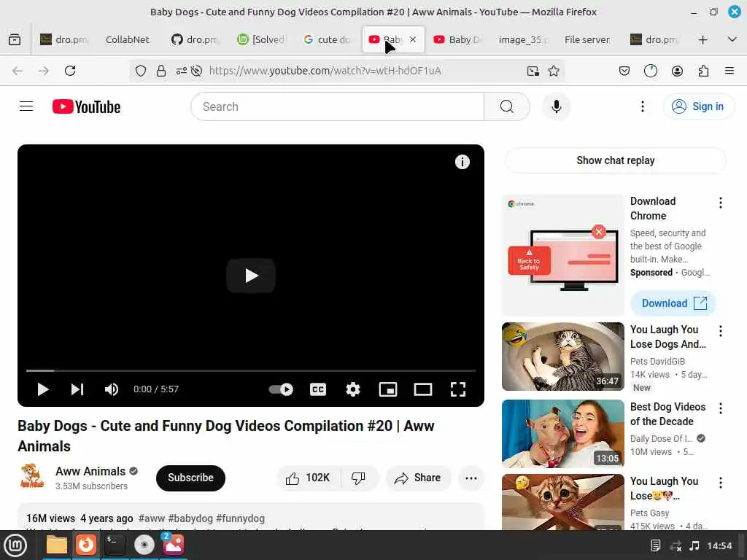Start voice search with the microphone
The height and width of the screenshot is (560, 747).
pyautogui.click(x=556, y=106)
